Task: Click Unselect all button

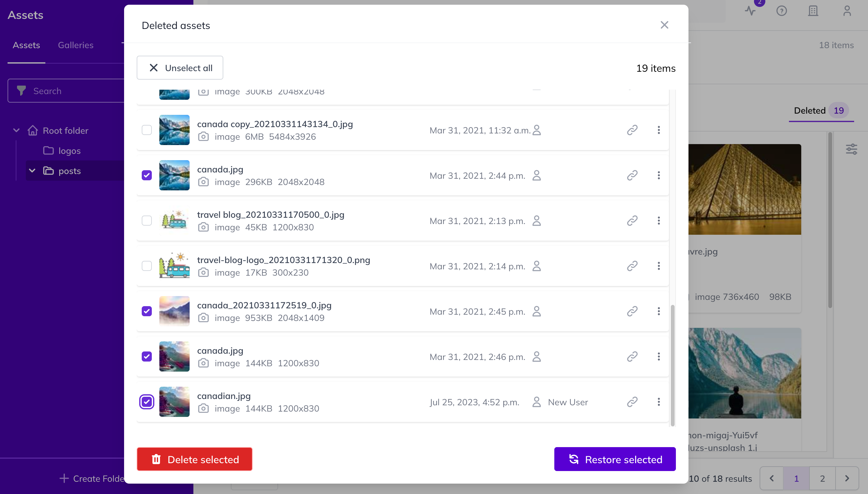Action: (180, 68)
